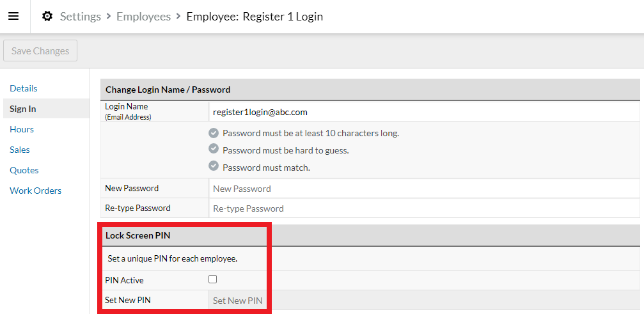Image resolution: width=644 pixels, height=314 pixels.
Task: Open the hamburger navigation menu
Action: click(13, 17)
